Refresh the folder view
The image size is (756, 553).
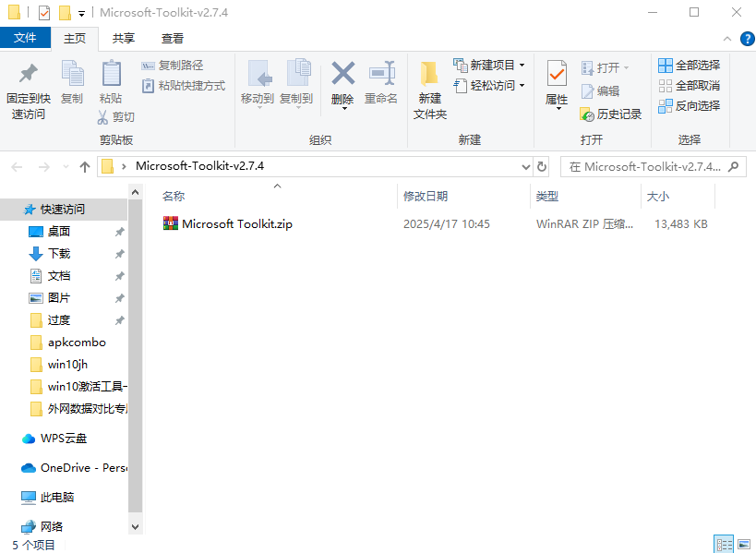click(542, 167)
